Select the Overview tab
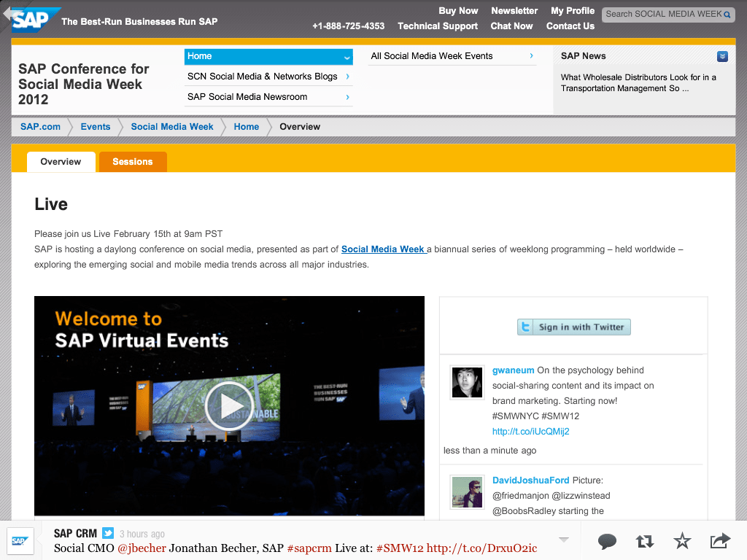The width and height of the screenshot is (747, 560). pos(61,162)
